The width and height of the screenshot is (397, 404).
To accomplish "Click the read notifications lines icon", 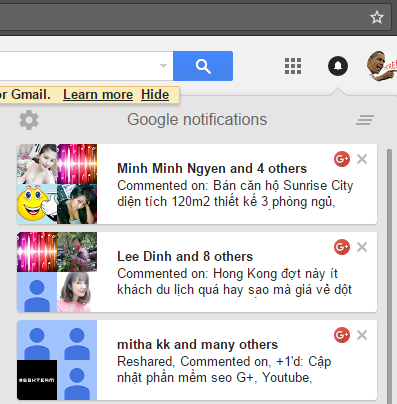I will [365, 120].
